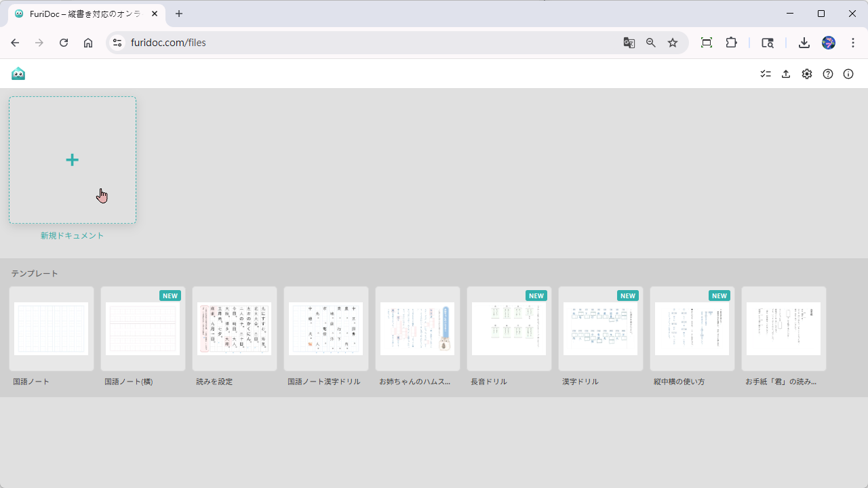Click the Google Translate icon in address bar
This screenshot has width=868, height=488.
629,43
